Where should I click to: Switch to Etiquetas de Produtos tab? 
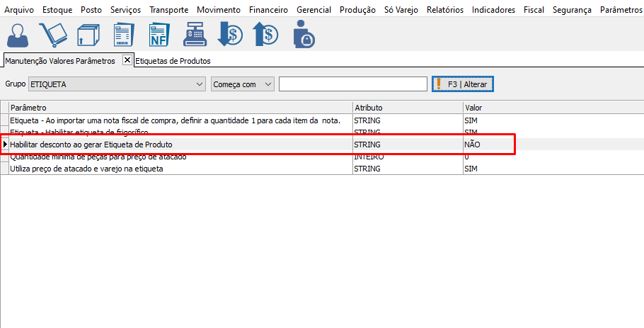coord(173,61)
